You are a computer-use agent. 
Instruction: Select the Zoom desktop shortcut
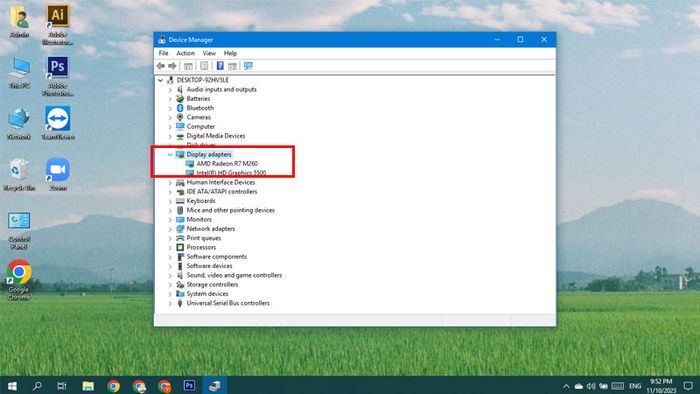(x=58, y=174)
